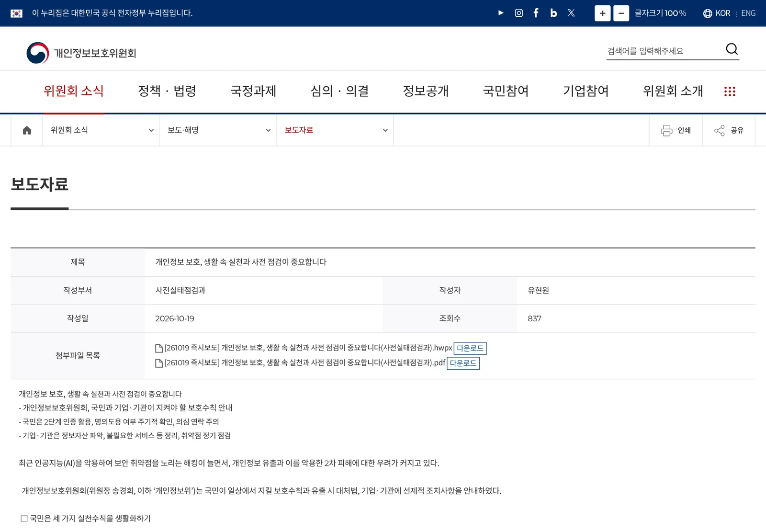Image resolution: width=766 pixels, height=532 pixels.
Task: Open the 기업참여 main menu
Action: [586, 91]
